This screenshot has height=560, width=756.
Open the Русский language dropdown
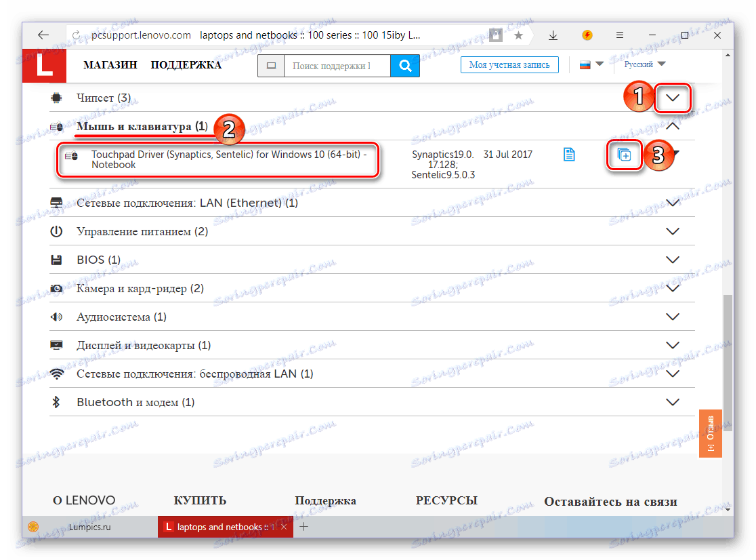pos(644,64)
